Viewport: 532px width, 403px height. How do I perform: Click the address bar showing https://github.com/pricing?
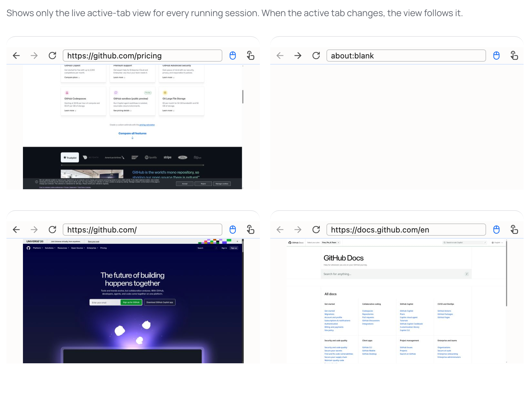[x=143, y=56]
